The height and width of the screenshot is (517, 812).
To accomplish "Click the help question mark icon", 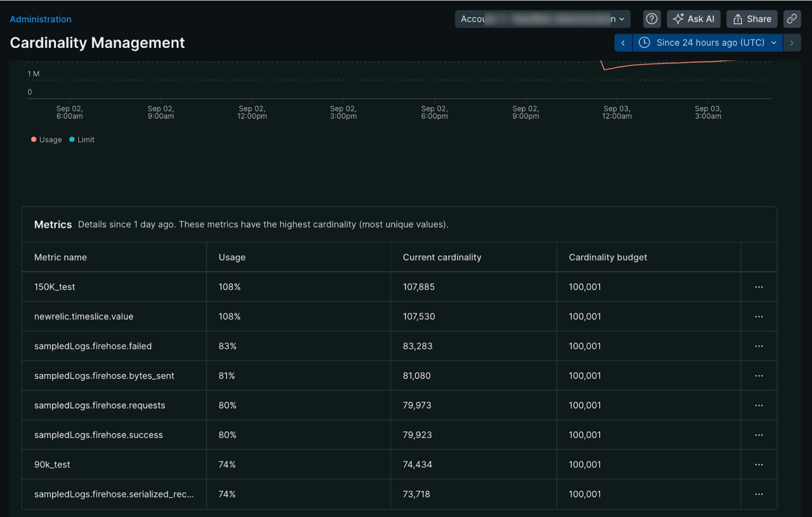I will 651,18.
